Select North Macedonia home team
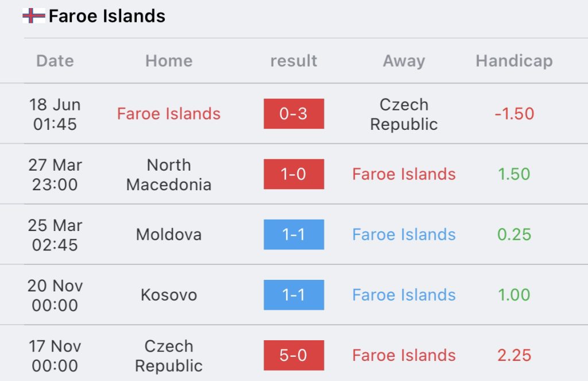The image size is (588, 381). [169, 175]
